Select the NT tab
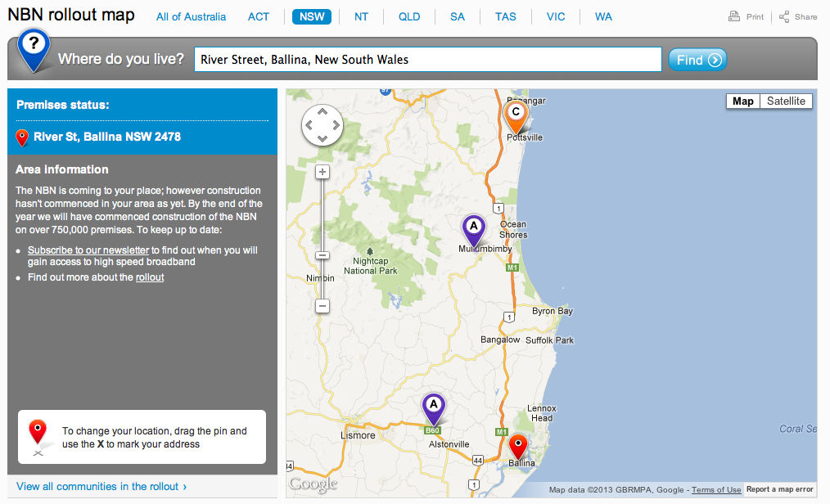The width and height of the screenshot is (830, 504). tap(361, 17)
